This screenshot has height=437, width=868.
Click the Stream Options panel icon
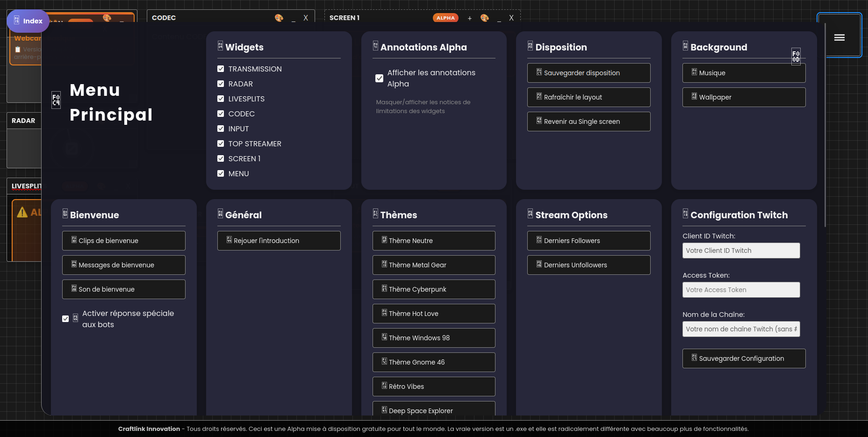point(530,213)
